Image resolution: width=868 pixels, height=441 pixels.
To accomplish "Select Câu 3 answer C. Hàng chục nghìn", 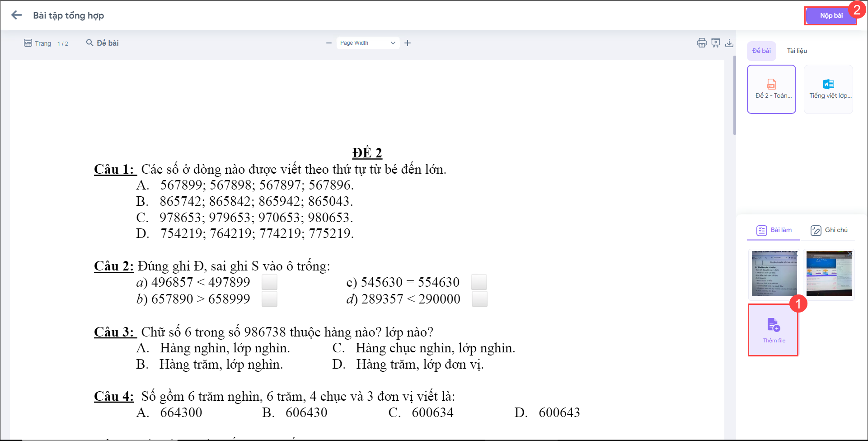I will 424,348.
